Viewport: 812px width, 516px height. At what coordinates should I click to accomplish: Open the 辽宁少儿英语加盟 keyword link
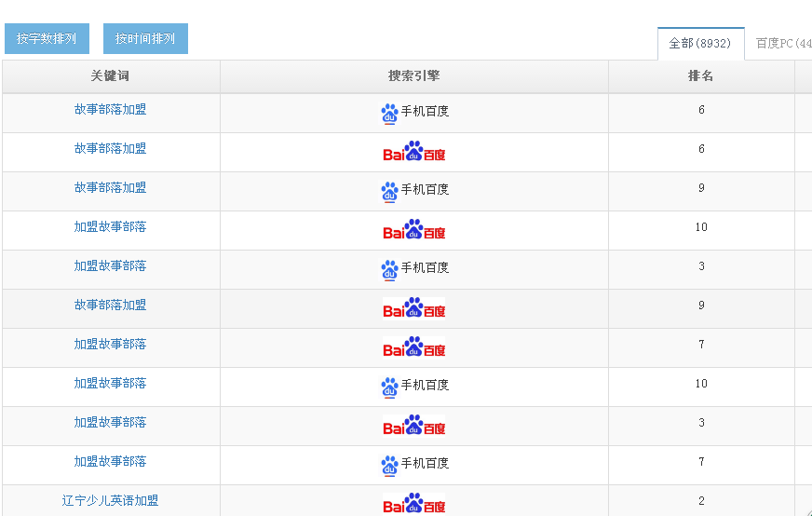pyautogui.click(x=110, y=501)
